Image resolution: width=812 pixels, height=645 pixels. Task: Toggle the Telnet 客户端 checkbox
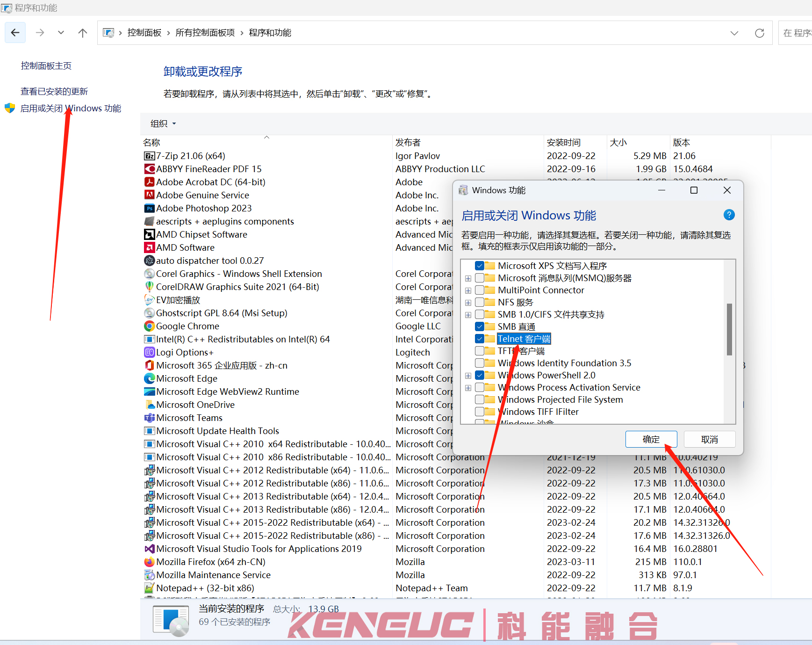480,339
